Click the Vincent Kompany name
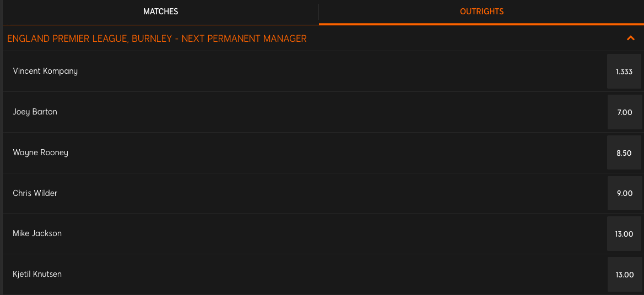 (45, 71)
